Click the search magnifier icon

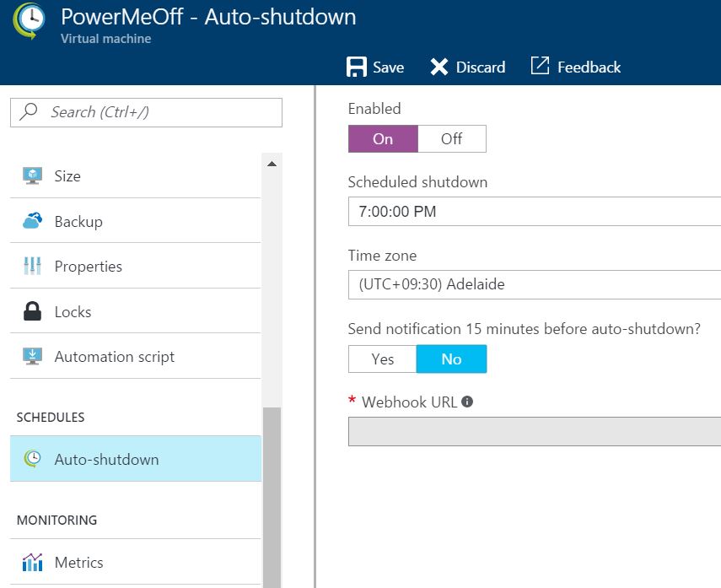tap(29, 111)
